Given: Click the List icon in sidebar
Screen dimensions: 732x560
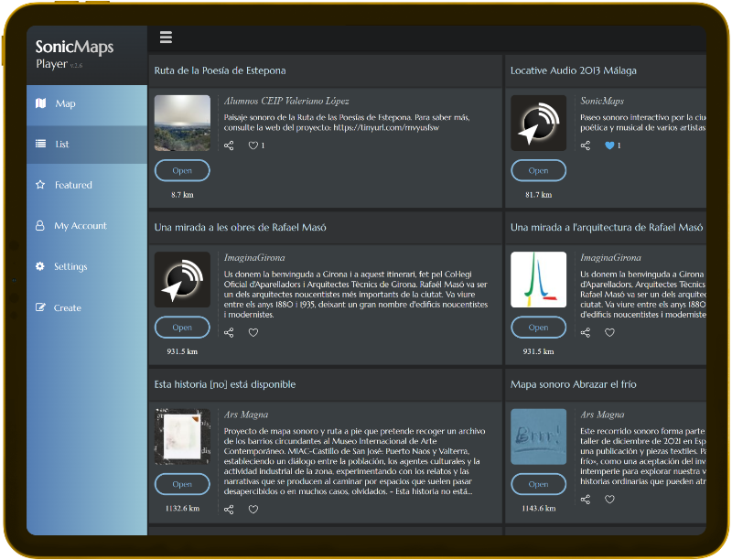Looking at the screenshot, I should point(40,144).
